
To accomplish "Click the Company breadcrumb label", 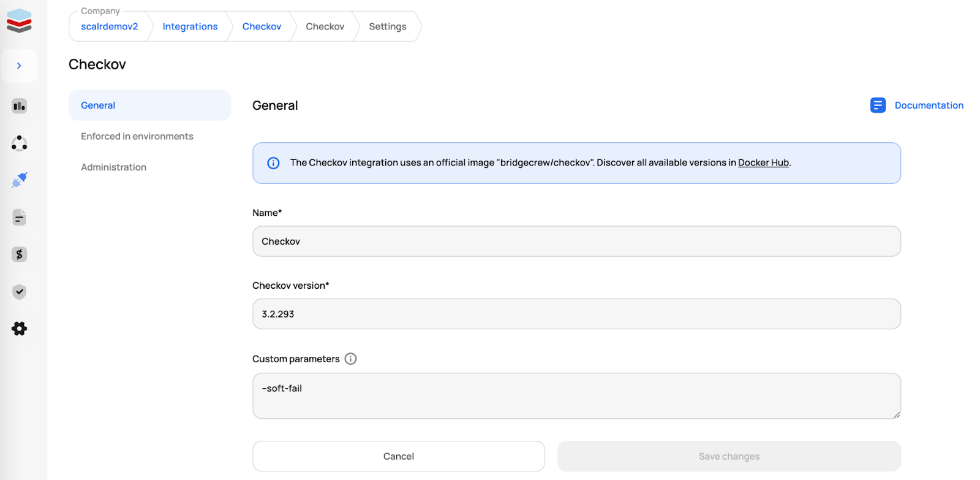I will (x=100, y=11).
